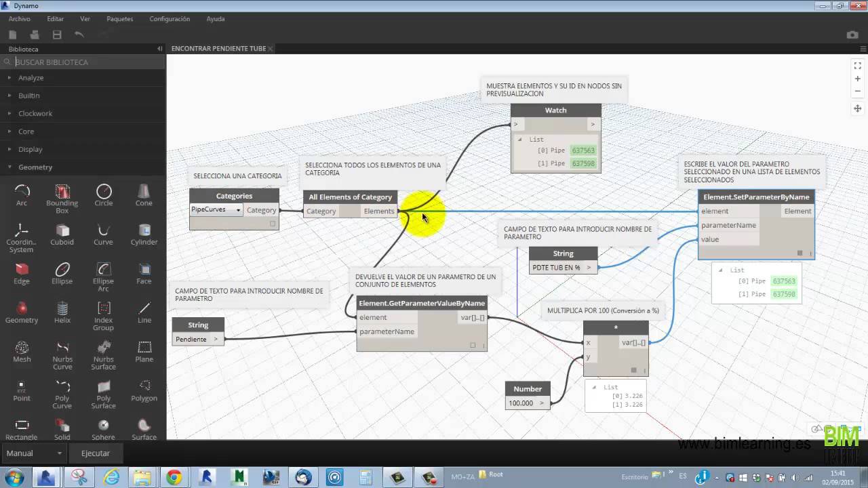The height and width of the screenshot is (488, 868).
Task: Open the Configuración menu
Action: (x=170, y=19)
